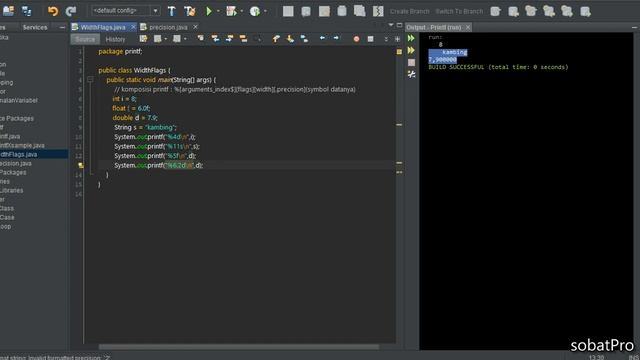Shift the line right with the blue arrow

[x=336, y=38]
